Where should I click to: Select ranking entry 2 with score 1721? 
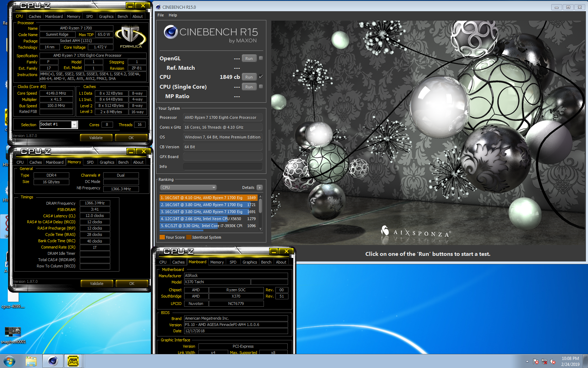(x=208, y=205)
